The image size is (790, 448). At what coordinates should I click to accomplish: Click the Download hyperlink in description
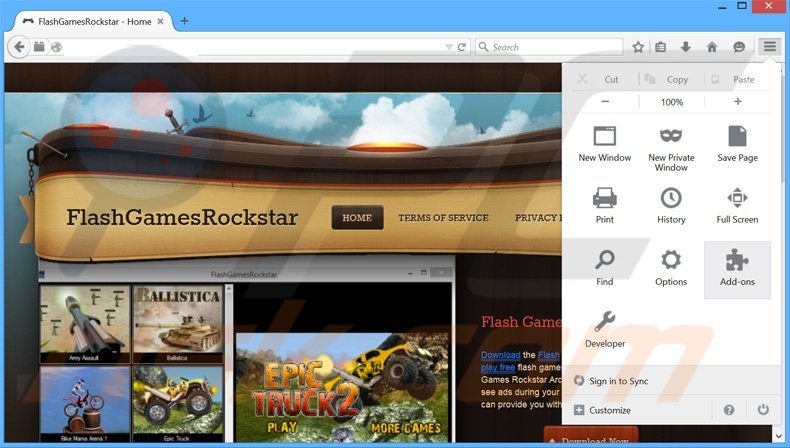coord(500,355)
